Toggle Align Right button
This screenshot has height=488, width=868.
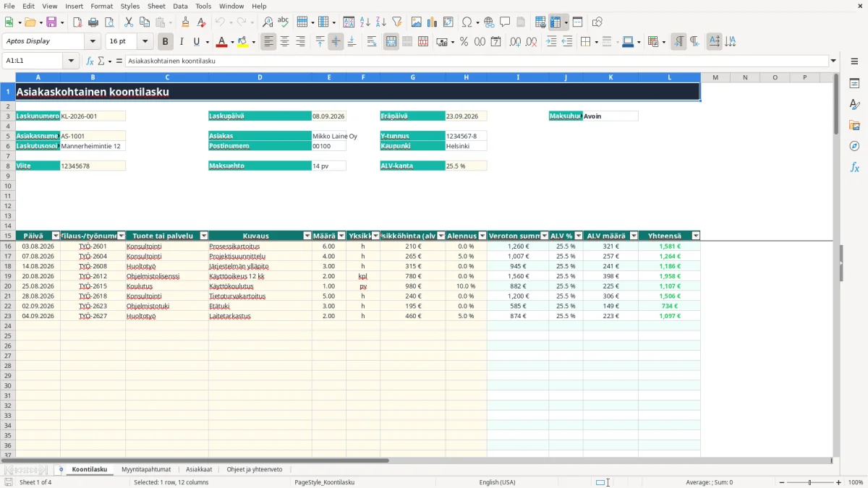pyautogui.click(x=300, y=42)
